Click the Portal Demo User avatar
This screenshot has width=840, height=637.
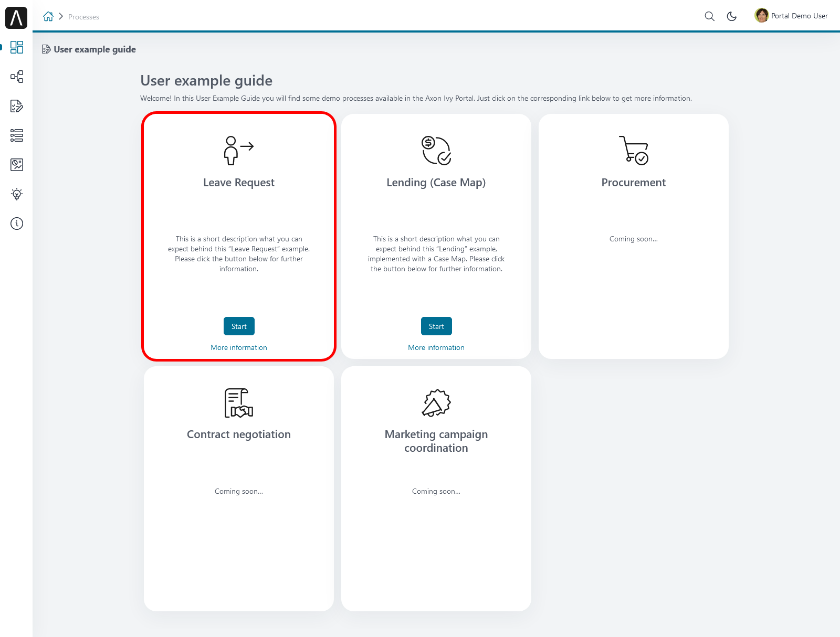[x=761, y=16]
